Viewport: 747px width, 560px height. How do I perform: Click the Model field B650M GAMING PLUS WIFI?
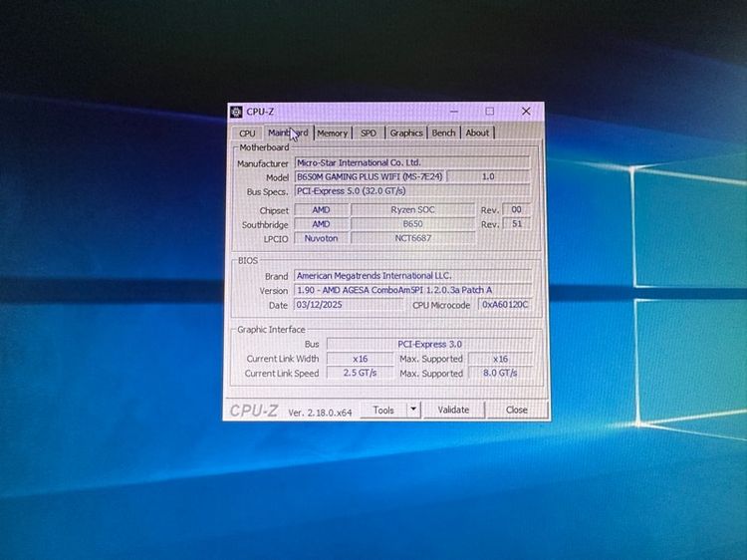pyautogui.click(x=370, y=176)
